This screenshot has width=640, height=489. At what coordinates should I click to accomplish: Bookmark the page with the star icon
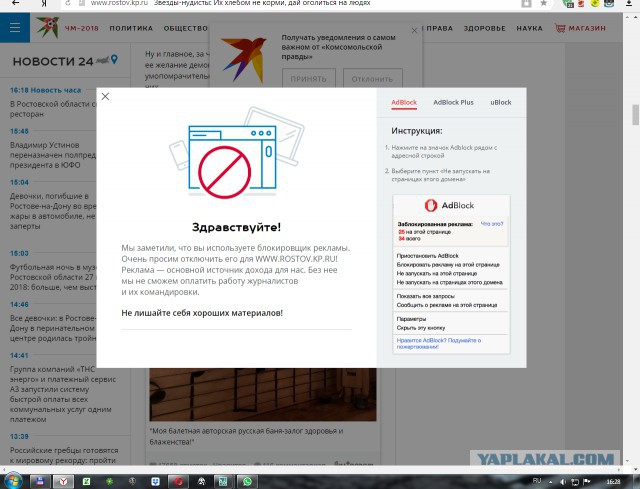click(544, 3)
